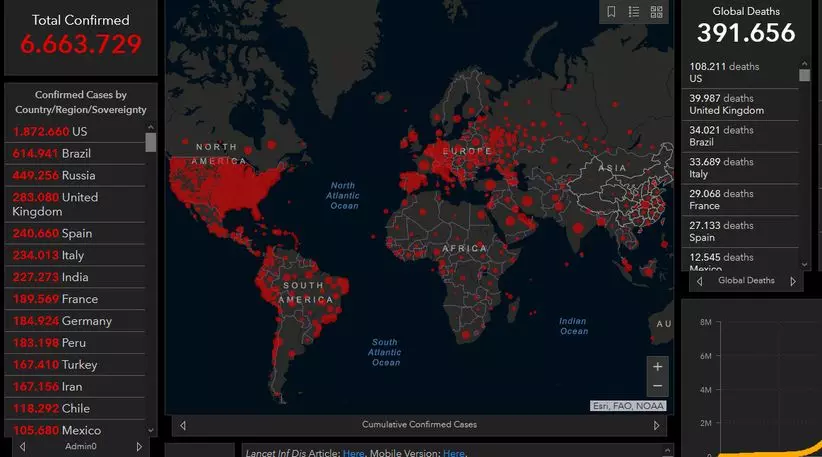Viewport: 822px width, 457px height.
Task: Open the Lancet article 'Here' link
Action: tap(353, 453)
